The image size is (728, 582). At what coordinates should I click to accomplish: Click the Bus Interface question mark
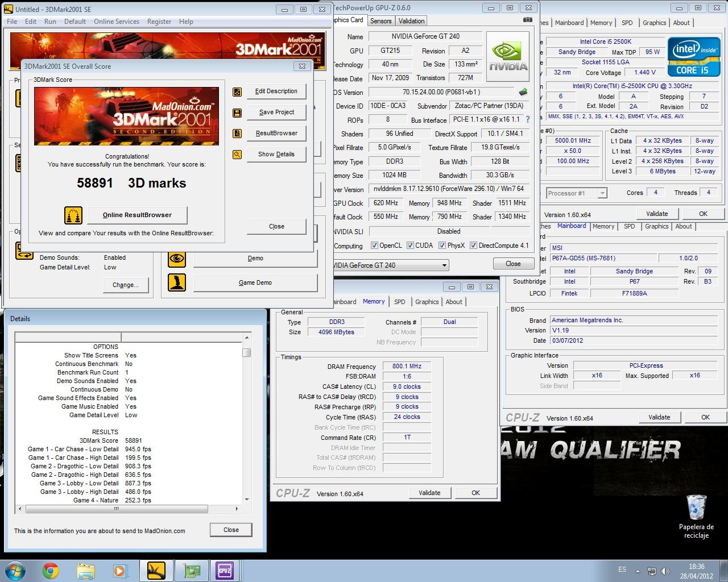pyautogui.click(x=528, y=120)
